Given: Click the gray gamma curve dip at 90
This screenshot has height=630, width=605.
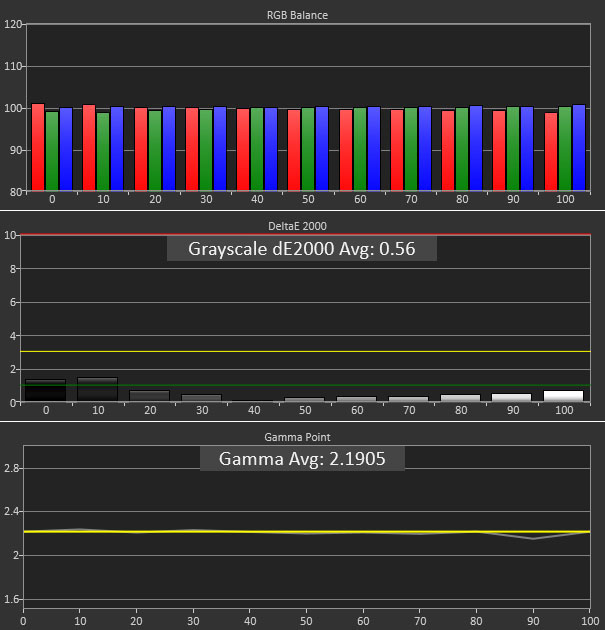Looking at the screenshot, I should [533, 538].
